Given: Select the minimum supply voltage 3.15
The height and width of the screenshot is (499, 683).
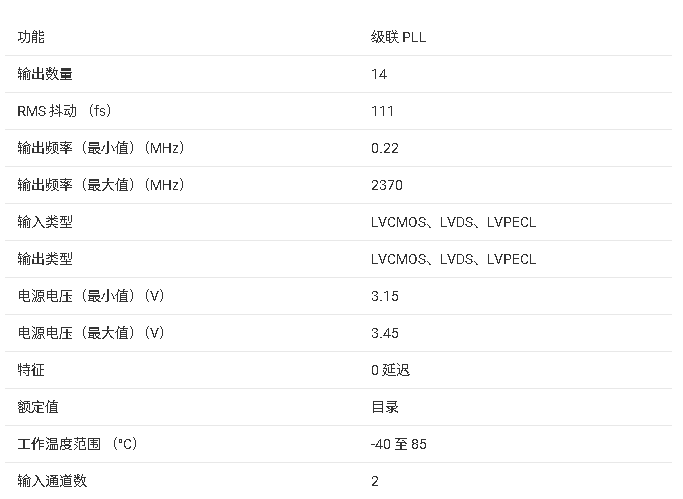Looking at the screenshot, I should (385, 296).
